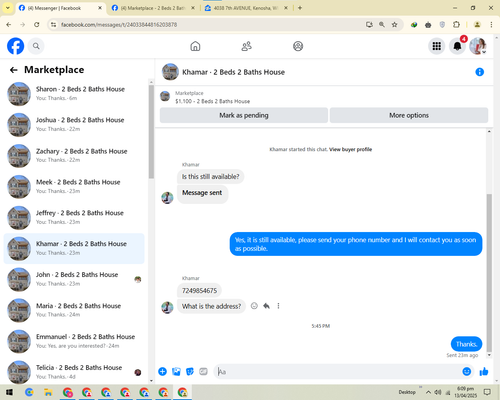Open Chrome profile avatar icon
The height and width of the screenshot is (400, 500).
[477, 24]
